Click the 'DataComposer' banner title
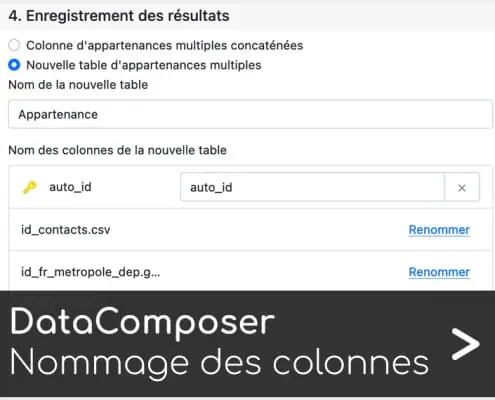The image size is (495, 400). pos(142,322)
